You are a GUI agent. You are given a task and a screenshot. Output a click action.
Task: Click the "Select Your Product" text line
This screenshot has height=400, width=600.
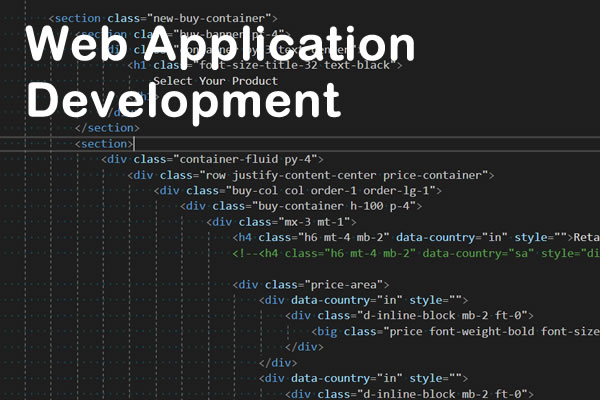click(215, 81)
